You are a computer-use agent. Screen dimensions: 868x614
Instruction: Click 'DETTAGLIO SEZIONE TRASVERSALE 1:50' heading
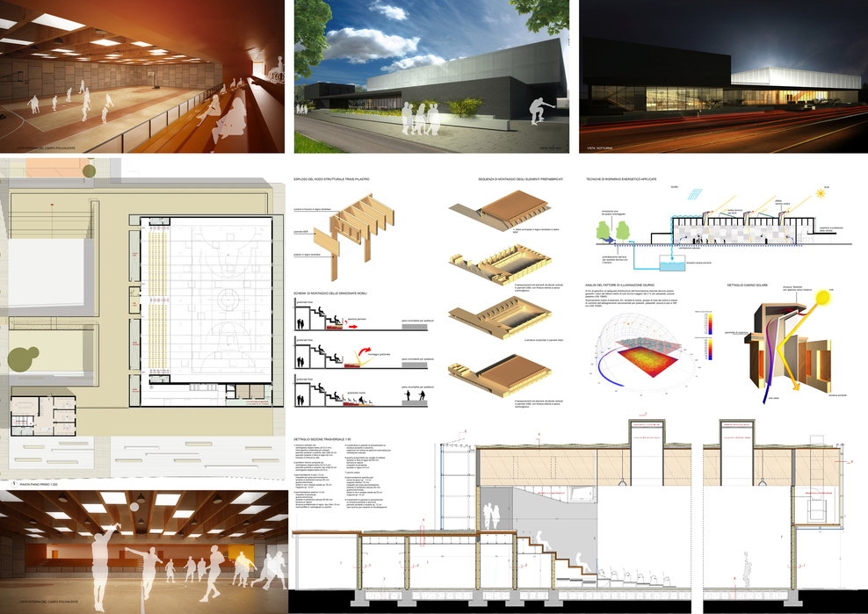pos(322,439)
